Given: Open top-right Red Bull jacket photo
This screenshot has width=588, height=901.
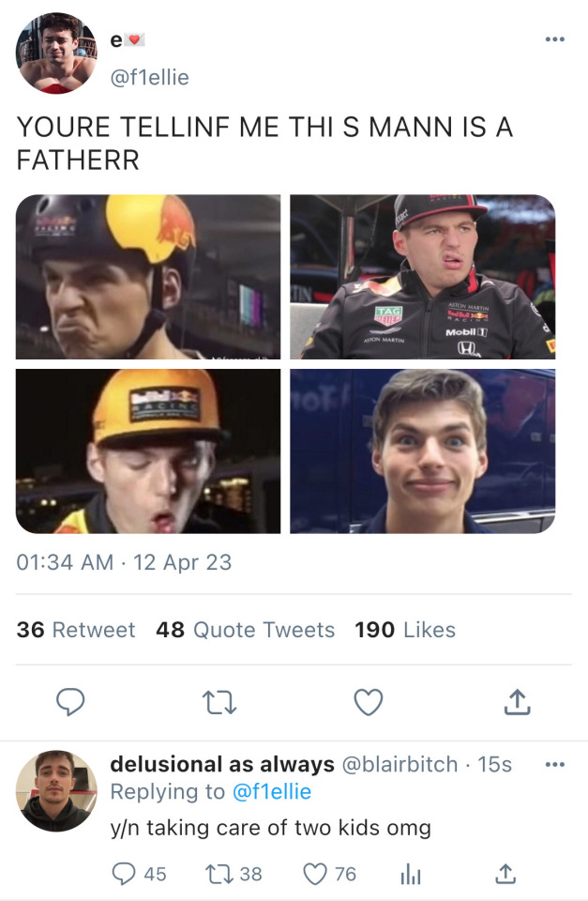Looking at the screenshot, I should 422,277.
